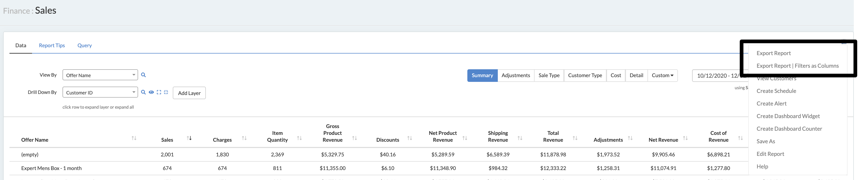Image resolution: width=868 pixels, height=180 pixels.
Task: Switch to the Report Tips tab
Action: (52, 45)
